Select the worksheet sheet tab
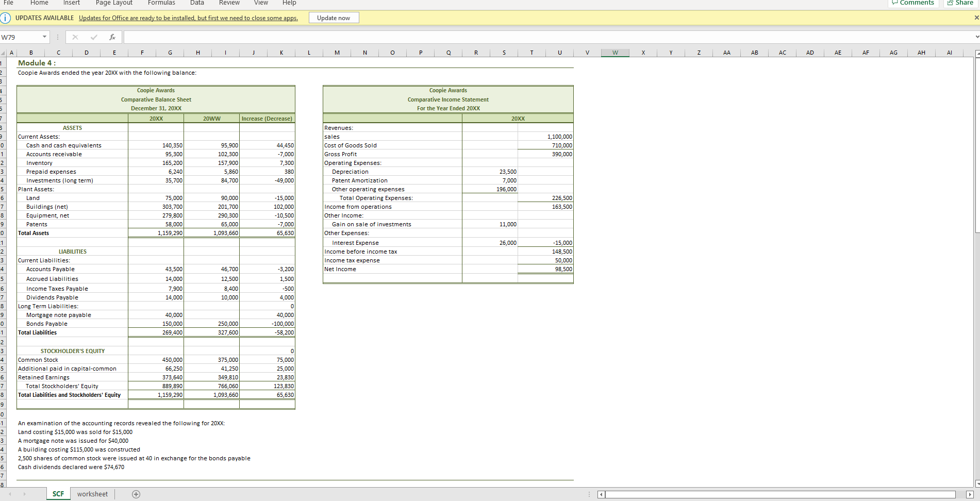Image resolution: width=980 pixels, height=501 pixels. point(92,494)
